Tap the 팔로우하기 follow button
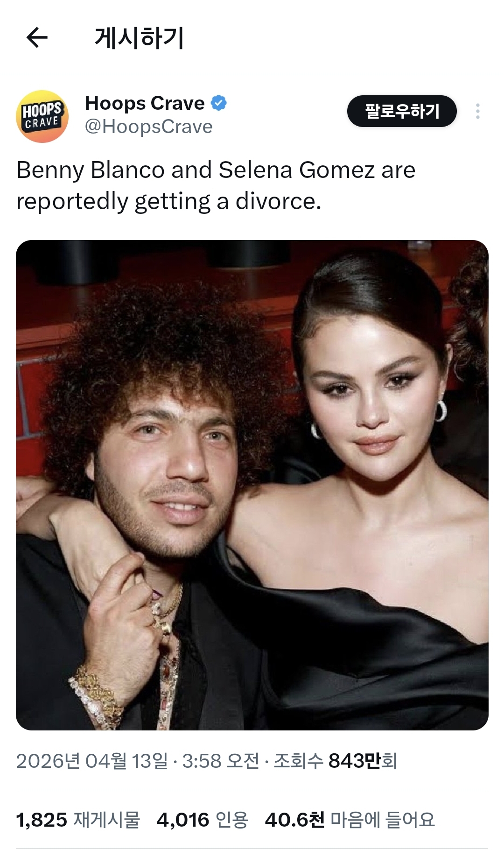The image size is (504, 850). click(x=402, y=111)
